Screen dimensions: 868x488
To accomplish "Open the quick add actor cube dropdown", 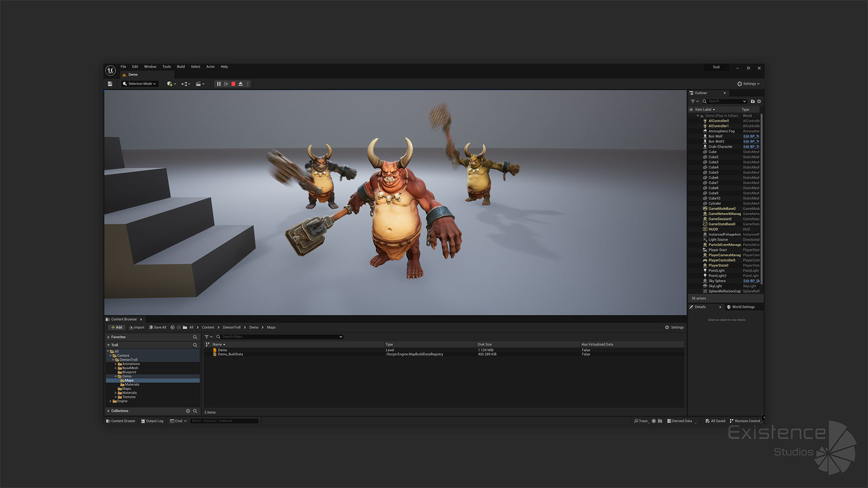I will pos(171,84).
